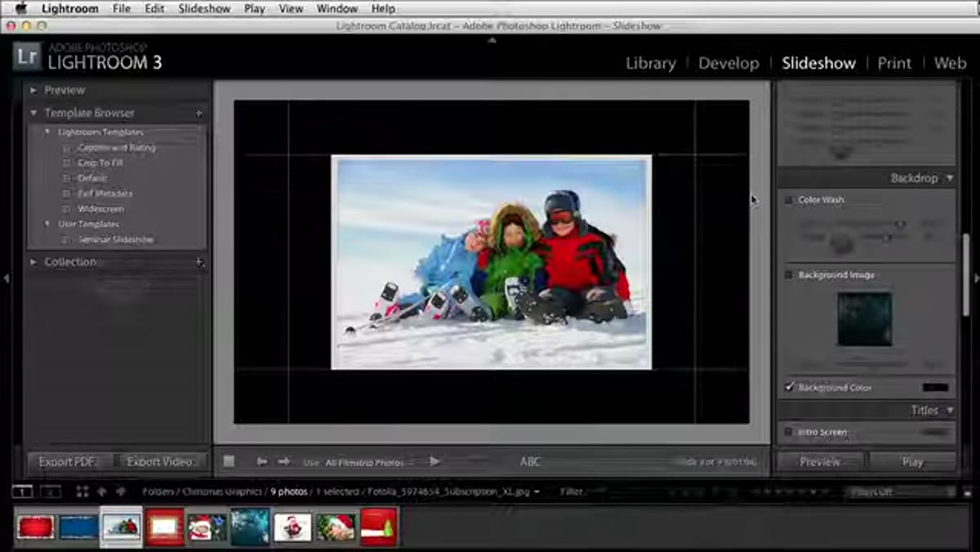Open grid view icon in filmstrip bar

pos(82,492)
